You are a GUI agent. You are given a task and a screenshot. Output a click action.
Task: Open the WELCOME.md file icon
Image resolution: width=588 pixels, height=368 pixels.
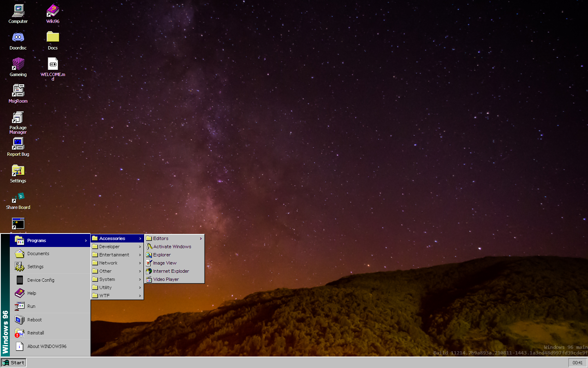click(53, 64)
